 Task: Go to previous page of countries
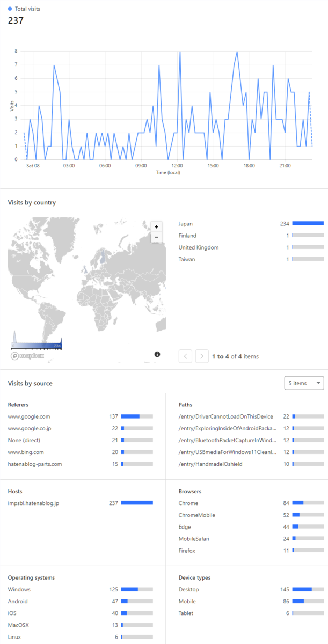tap(185, 356)
